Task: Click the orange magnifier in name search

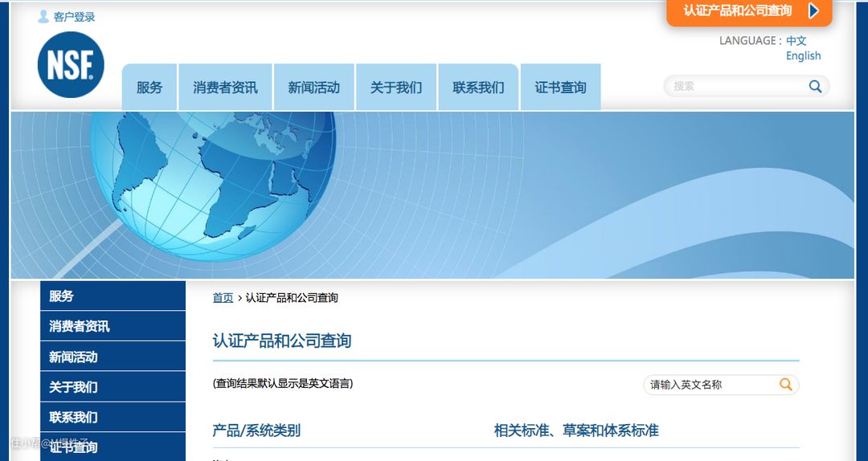Action: click(785, 385)
